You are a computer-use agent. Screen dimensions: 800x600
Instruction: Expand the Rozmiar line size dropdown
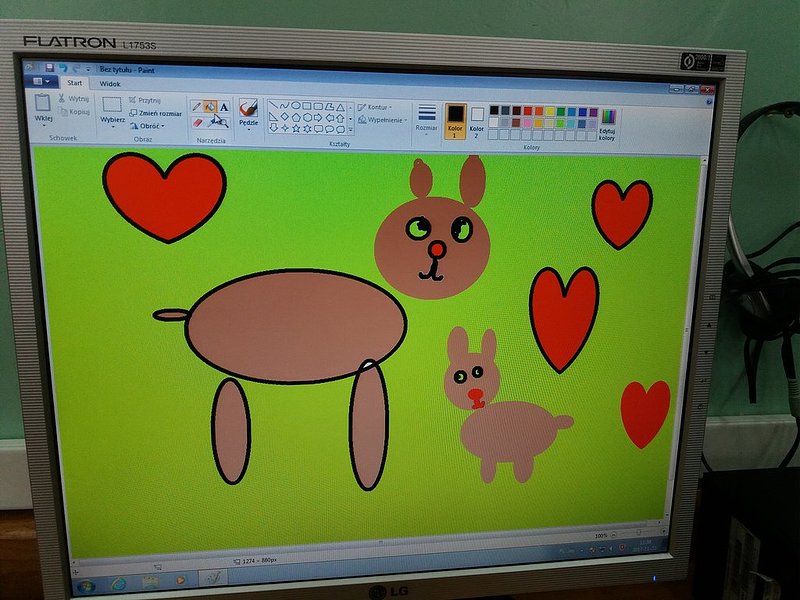427,117
